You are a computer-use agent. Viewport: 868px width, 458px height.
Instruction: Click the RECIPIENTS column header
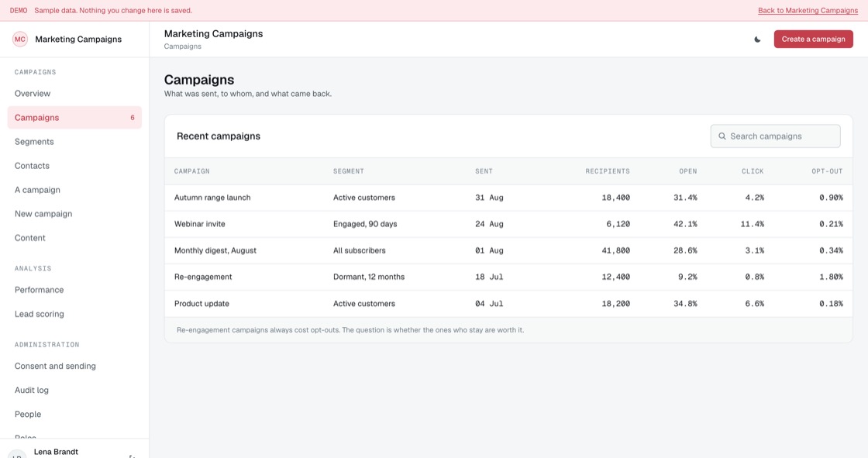pyautogui.click(x=608, y=171)
